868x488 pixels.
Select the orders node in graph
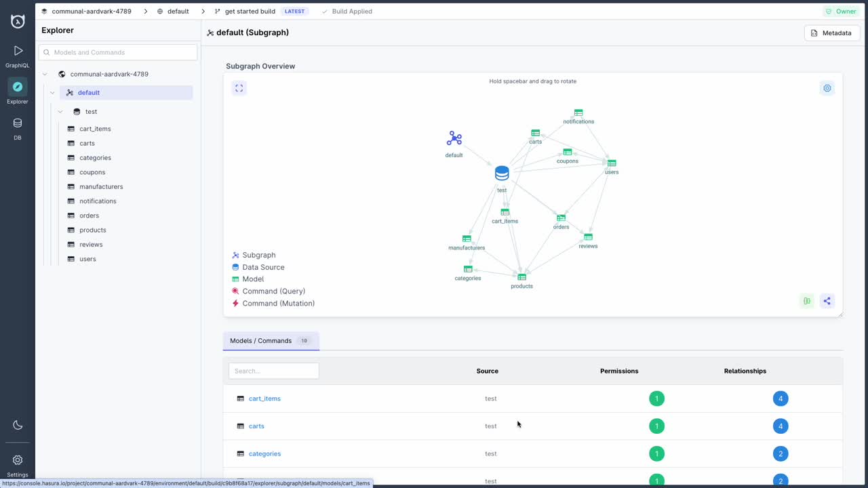(x=561, y=218)
